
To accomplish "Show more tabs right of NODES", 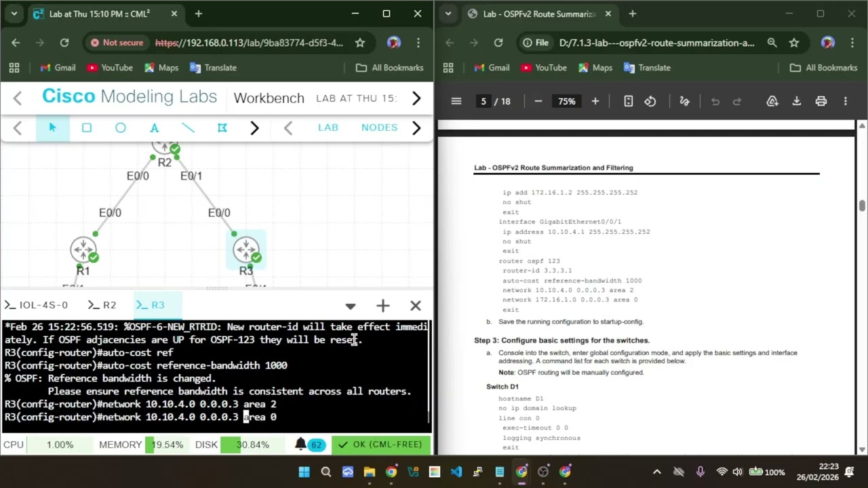I will (416, 128).
